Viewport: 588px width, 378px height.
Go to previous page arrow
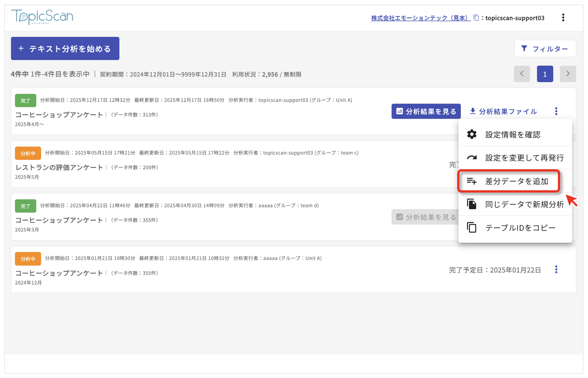click(x=522, y=74)
